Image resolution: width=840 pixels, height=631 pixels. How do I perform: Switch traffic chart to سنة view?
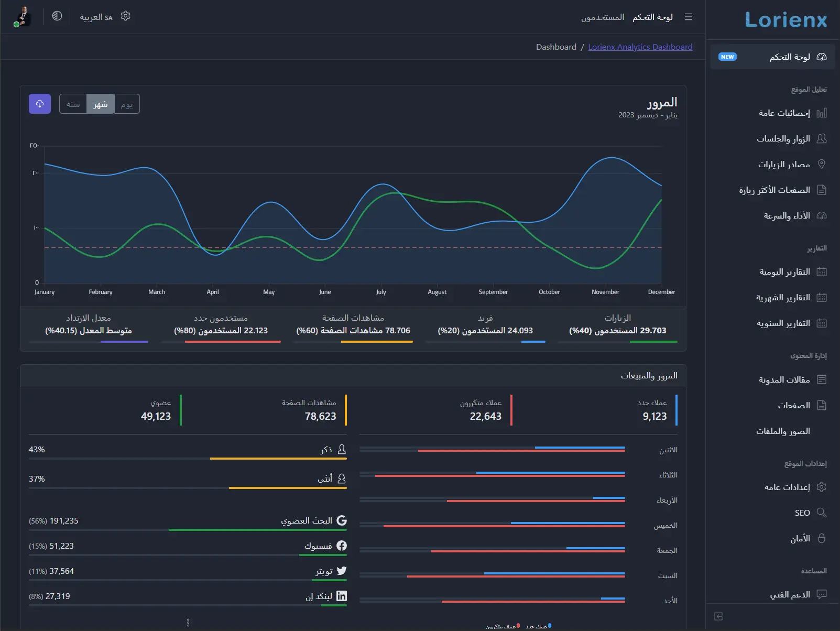click(73, 104)
